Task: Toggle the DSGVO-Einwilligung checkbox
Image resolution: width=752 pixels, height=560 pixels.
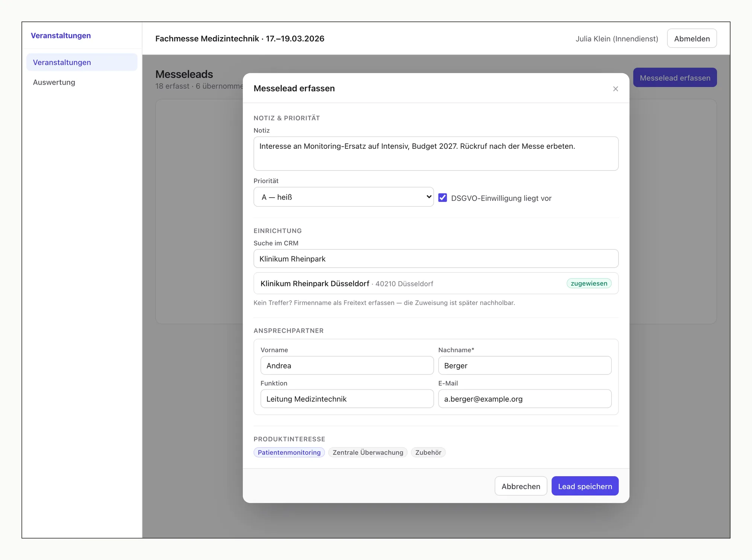Action: pyautogui.click(x=443, y=198)
